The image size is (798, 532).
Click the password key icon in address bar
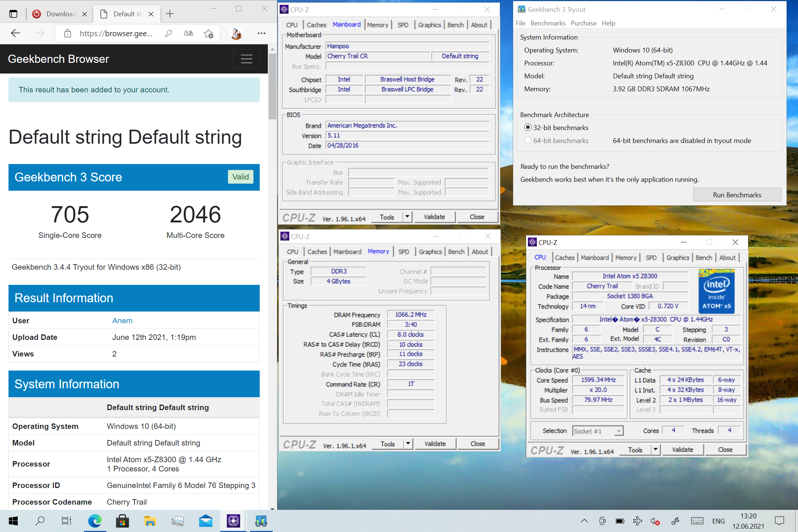point(168,34)
